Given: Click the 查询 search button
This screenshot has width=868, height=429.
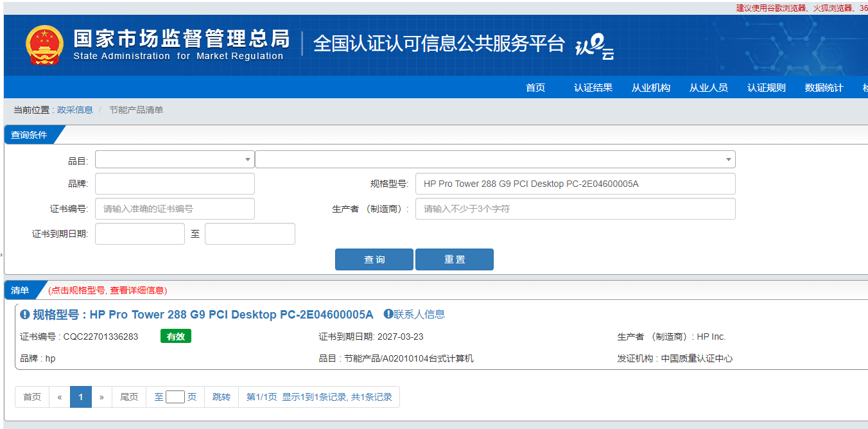Looking at the screenshot, I should coord(374,259).
